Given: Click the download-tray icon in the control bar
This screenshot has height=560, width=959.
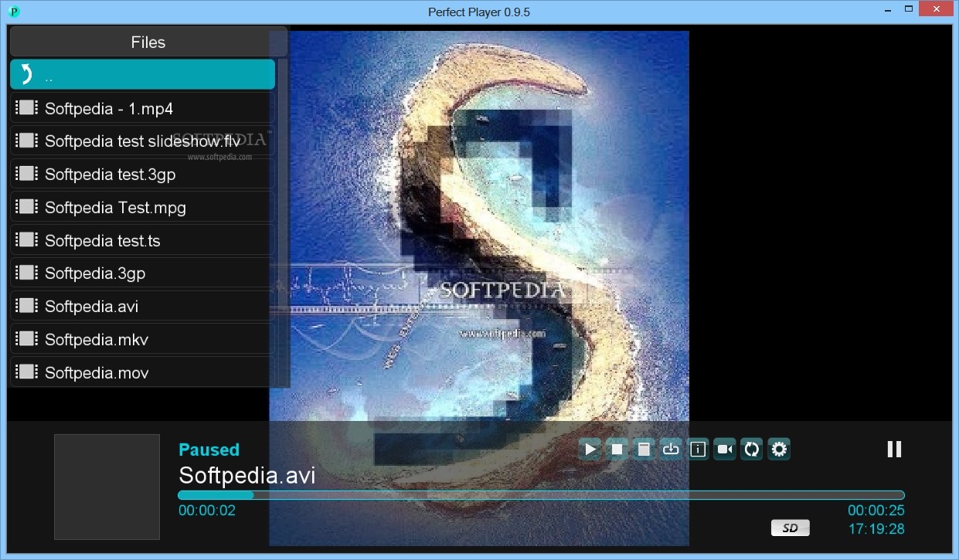Looking at the screenshot, I should click(671, 449).
